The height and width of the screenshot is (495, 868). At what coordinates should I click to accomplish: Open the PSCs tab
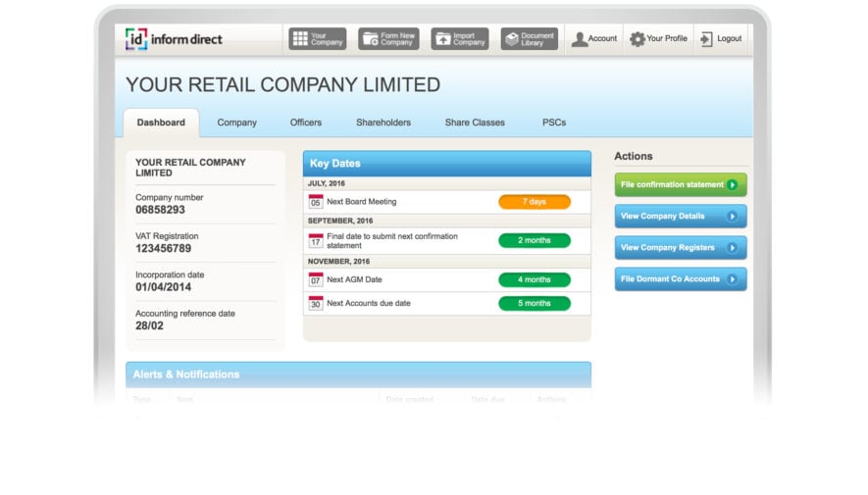click(x=554, y=123)
